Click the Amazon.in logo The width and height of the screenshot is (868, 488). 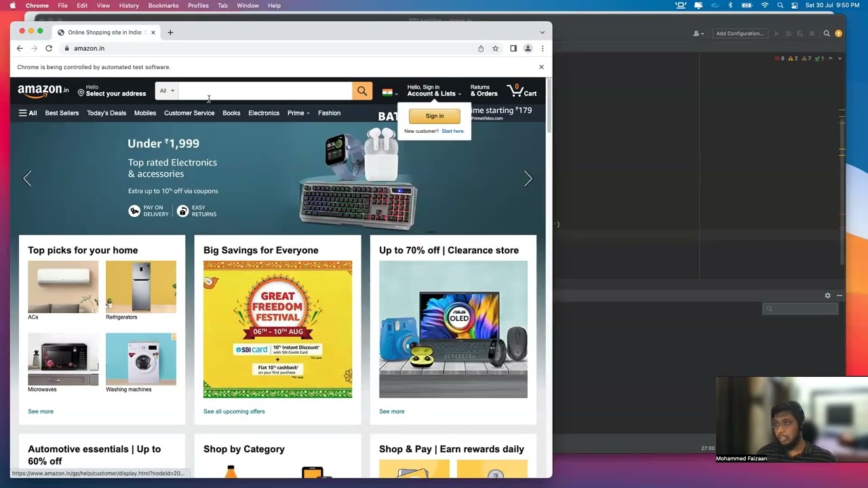tap(43, 91)
